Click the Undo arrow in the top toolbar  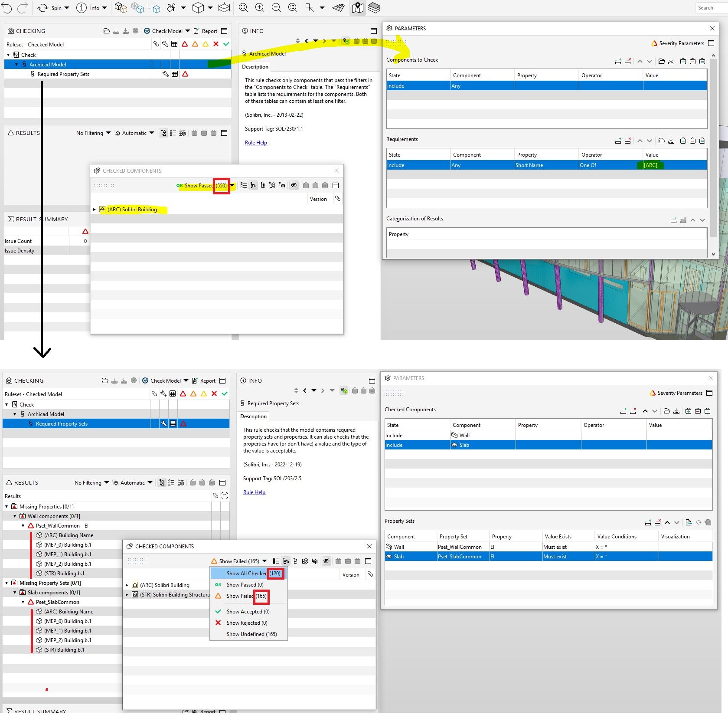7,8
